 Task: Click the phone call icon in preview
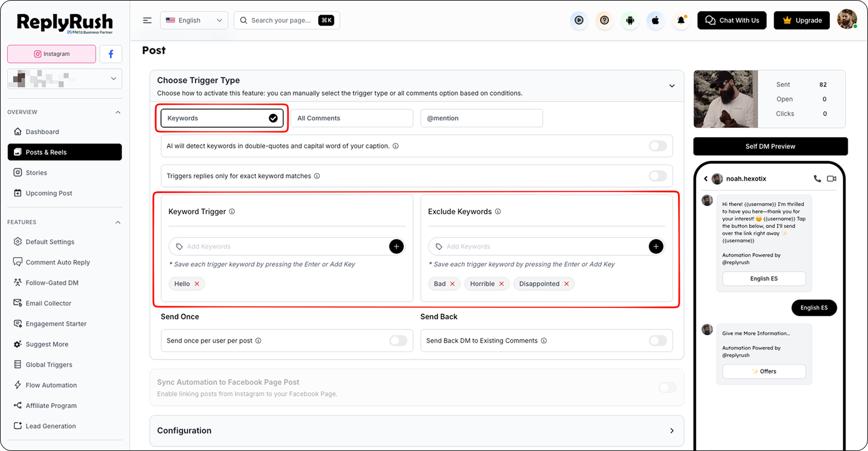(817, 179)
